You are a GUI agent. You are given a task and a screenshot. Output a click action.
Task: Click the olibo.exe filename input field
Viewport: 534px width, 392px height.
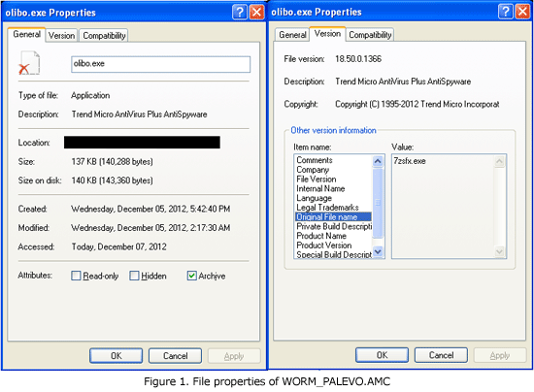pyautogui.click(x=161, y=64)
